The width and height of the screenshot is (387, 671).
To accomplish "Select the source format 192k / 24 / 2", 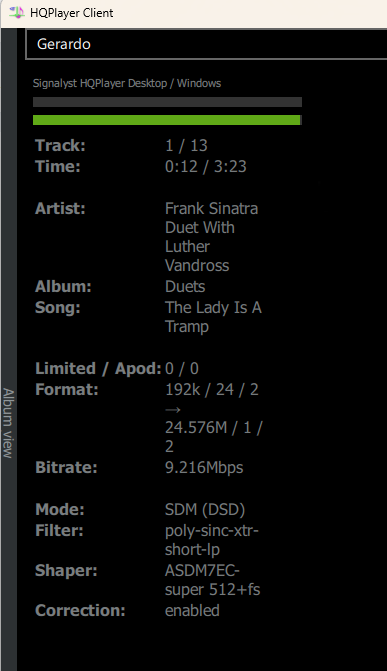I will coord(212,389).
